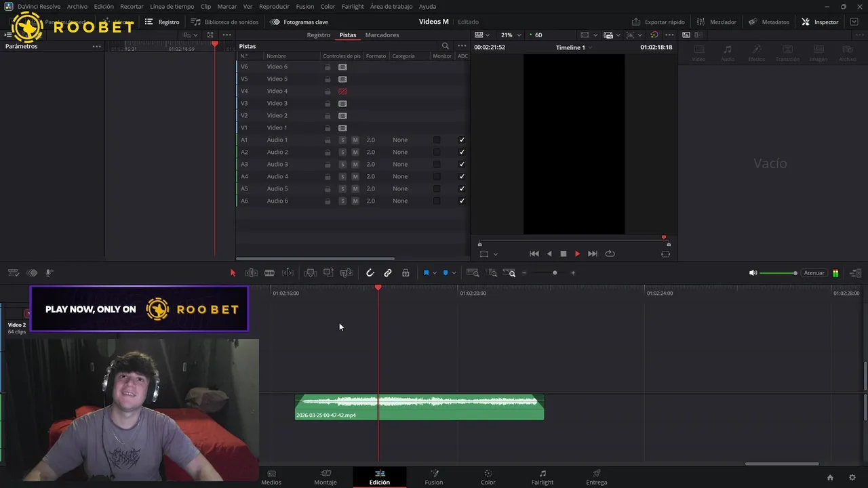Toggle the Position lock padlock icon

tap(406, 273)
